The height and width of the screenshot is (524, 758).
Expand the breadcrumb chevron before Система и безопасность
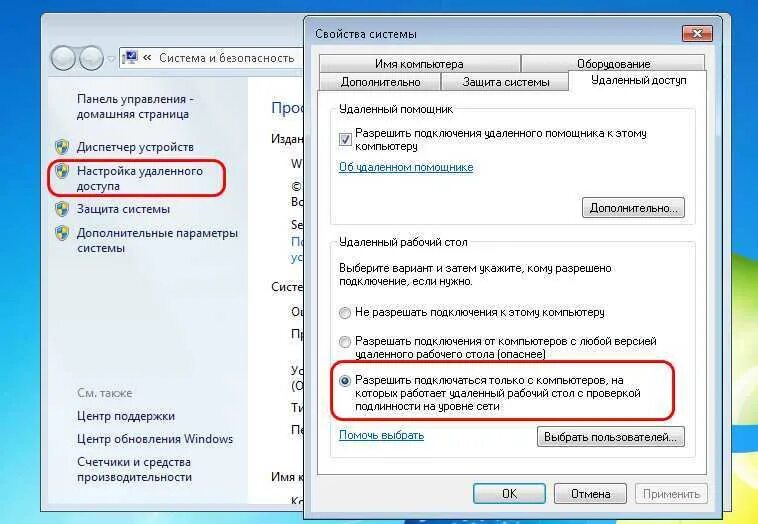point(147,58)
